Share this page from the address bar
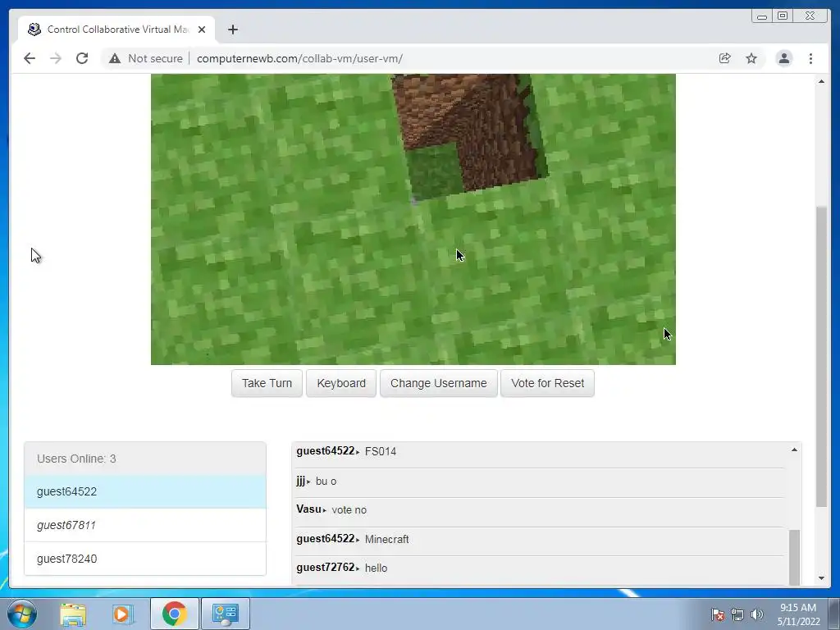The height and width of the screenshot is (630, 840). click(x=725, y=58)
